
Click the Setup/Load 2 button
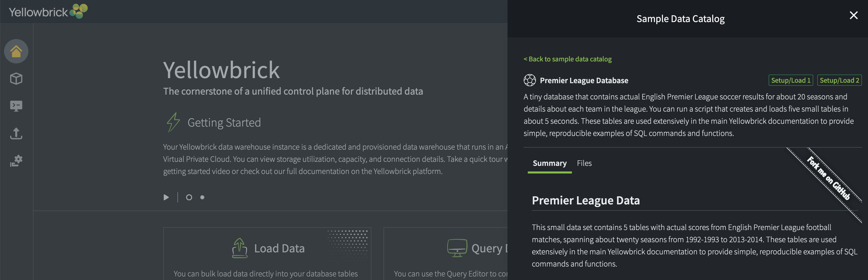coord(839,80)
